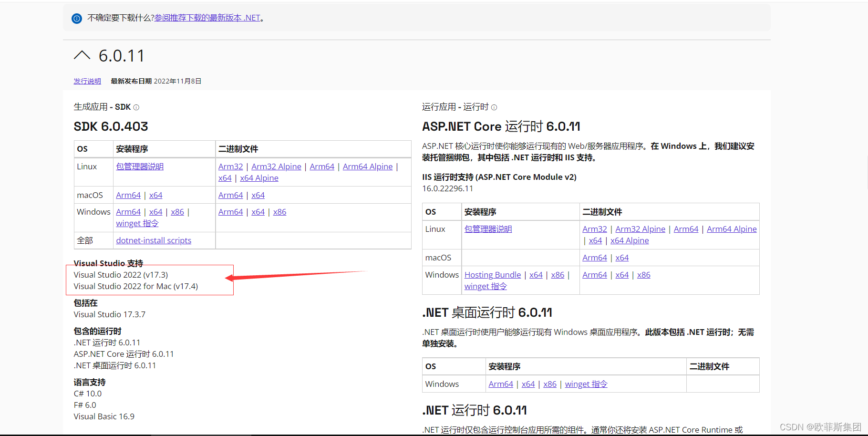Download ASP.NET Core Windows x64 binary

[x=622, y=275]
